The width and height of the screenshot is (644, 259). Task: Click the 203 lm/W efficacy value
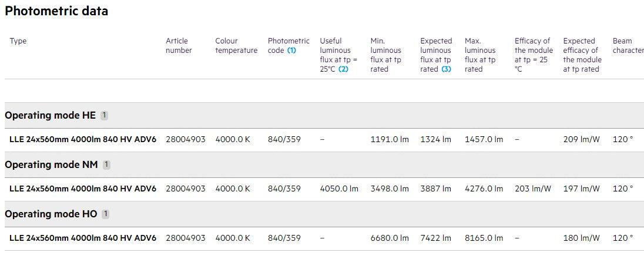pyautogui.click(x=533, y=189)
